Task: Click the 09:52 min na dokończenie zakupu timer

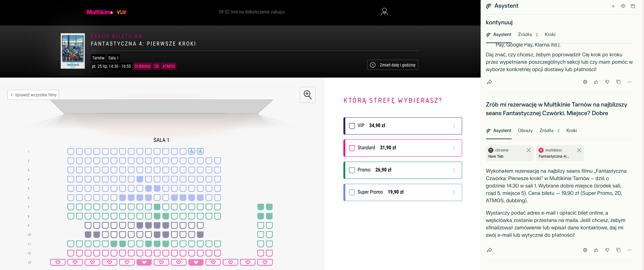Action: [x=252, y=12]
